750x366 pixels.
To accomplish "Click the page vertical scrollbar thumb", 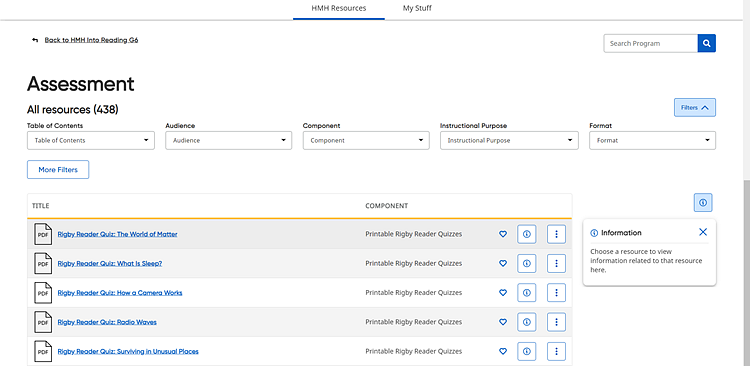I will point(747,273).
